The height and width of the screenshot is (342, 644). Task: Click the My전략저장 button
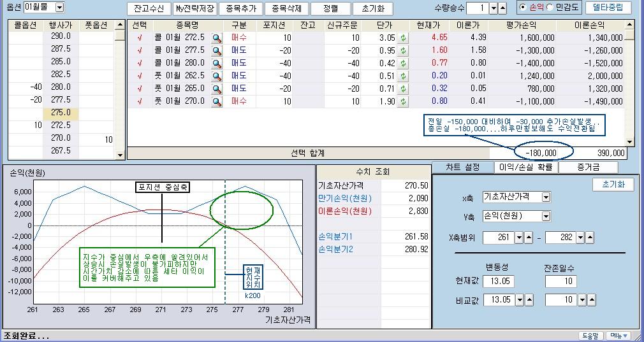pyautogui.click(x=194, y=8)
